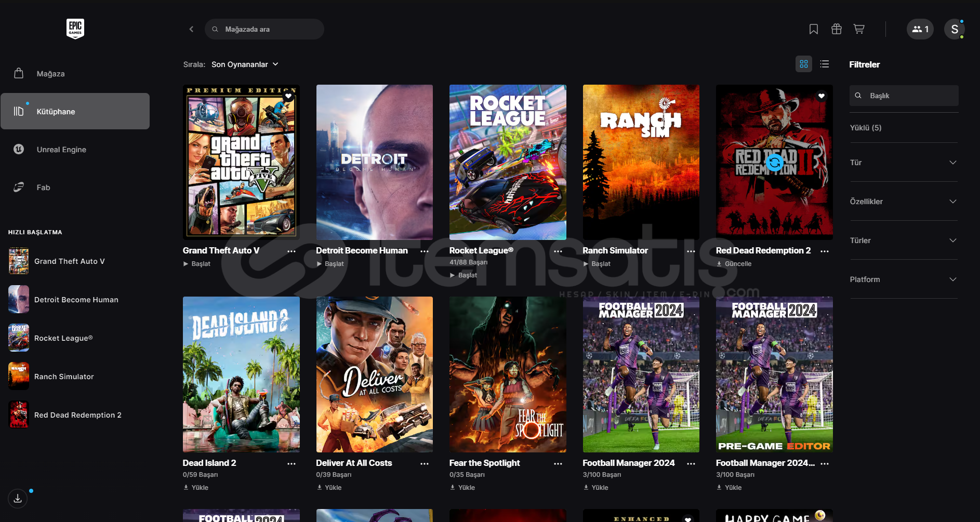
Task: Expand the Tür filter
Action: tap(904, 163)
